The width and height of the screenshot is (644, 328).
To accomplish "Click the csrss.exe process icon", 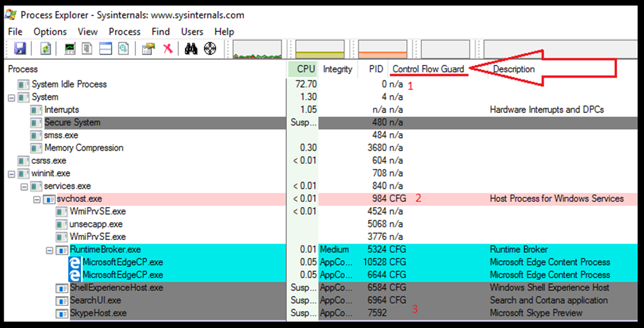I will click(x=24, y=161).
